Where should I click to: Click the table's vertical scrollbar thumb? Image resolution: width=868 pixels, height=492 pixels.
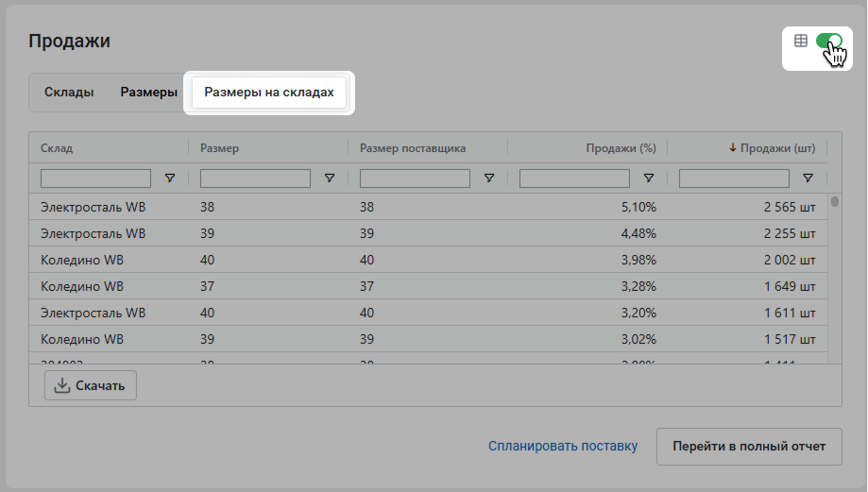tap(835, 202)
